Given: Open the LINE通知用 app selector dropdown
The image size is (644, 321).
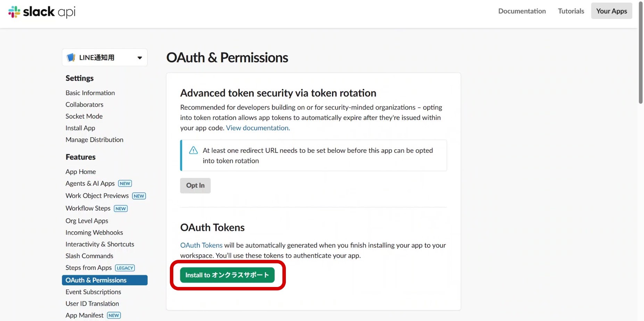Looking at the screenshot, I should point(139,58).
